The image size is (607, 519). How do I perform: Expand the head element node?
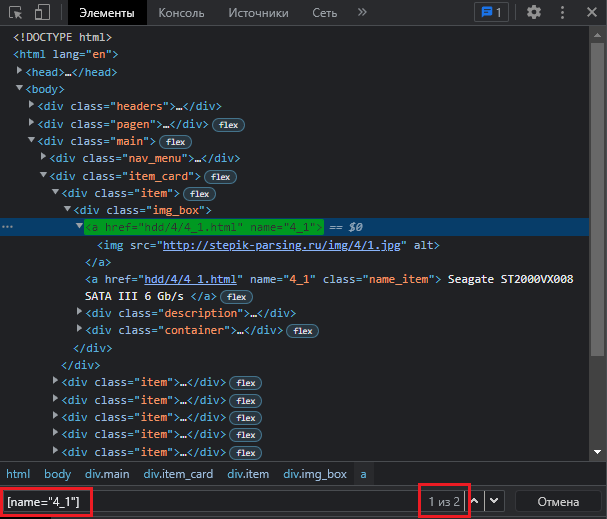(x=21, y=72)
